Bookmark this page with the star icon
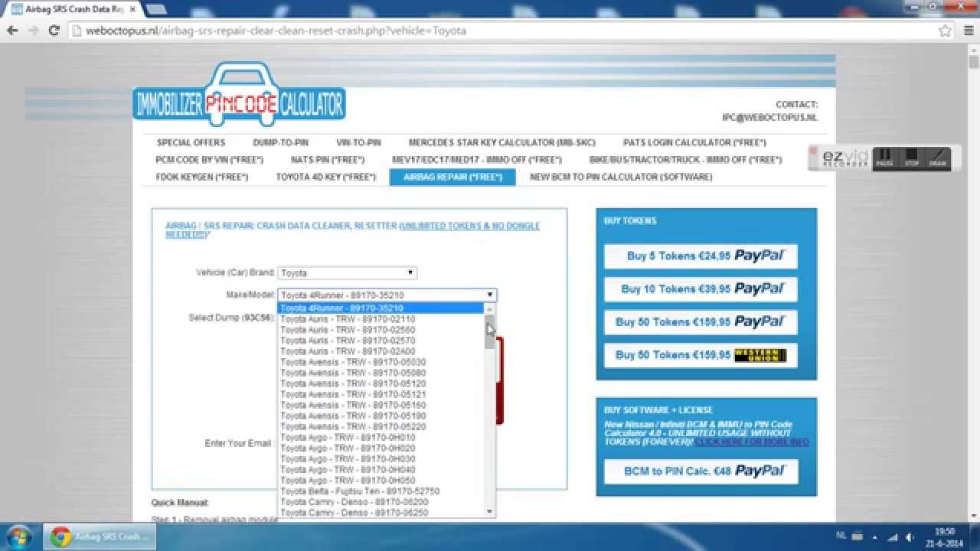 tap(945, 31)
